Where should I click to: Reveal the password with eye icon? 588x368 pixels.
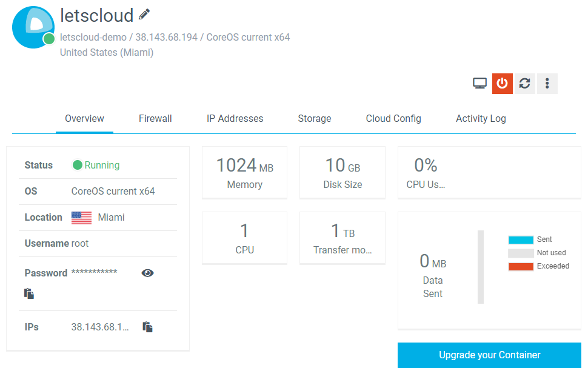point(147,273)
